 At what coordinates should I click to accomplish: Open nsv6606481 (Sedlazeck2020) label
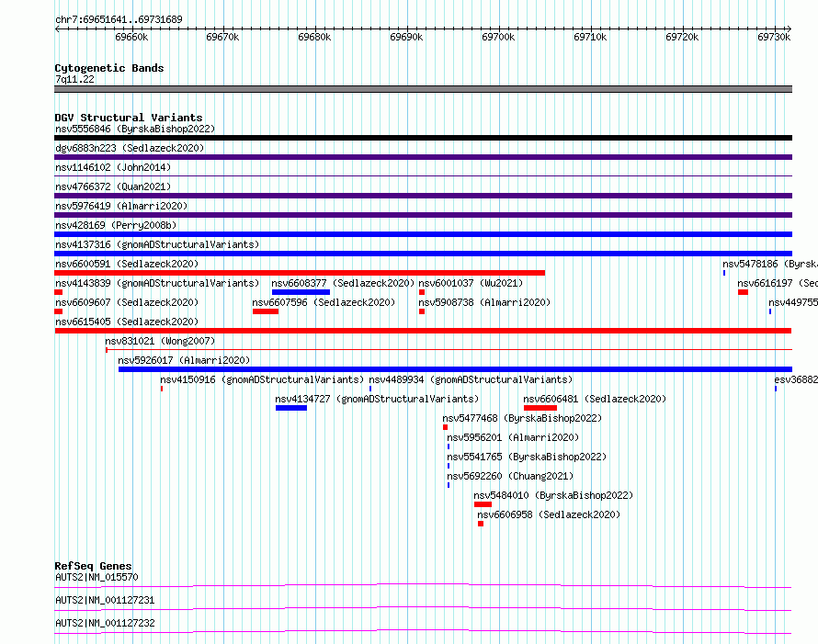595,399
